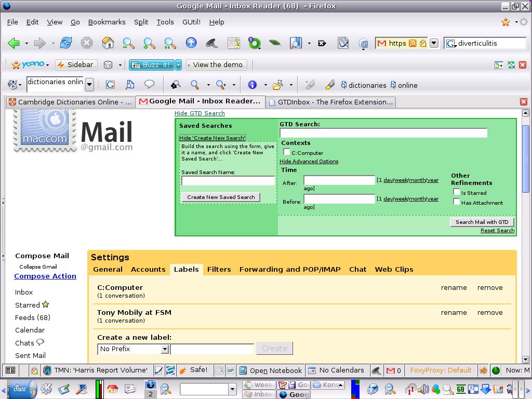The width and height of the screenshot is (532, 399).
Task: Click the speech bubble icon in the Google toolbar
Action: click(149, 84)
